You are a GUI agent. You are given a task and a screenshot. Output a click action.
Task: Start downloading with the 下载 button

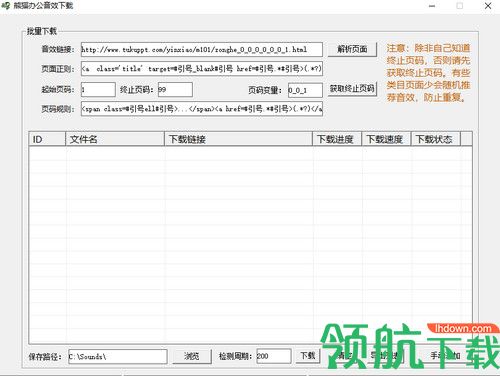308,356
